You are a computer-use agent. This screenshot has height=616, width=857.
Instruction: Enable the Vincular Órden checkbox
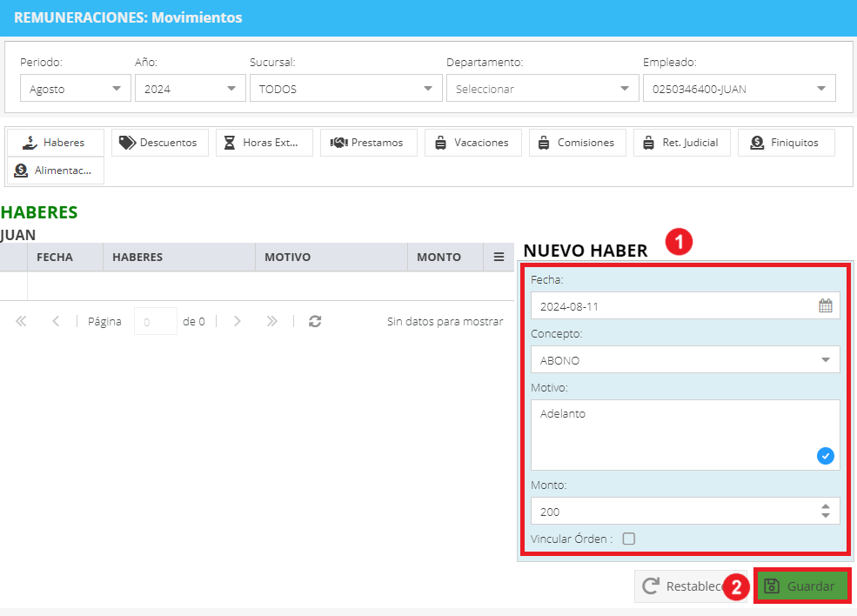click(629, 539)
